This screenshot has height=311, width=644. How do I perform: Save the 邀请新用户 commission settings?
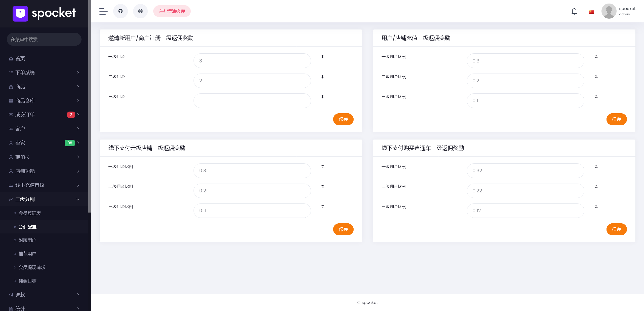click(343, 119)
